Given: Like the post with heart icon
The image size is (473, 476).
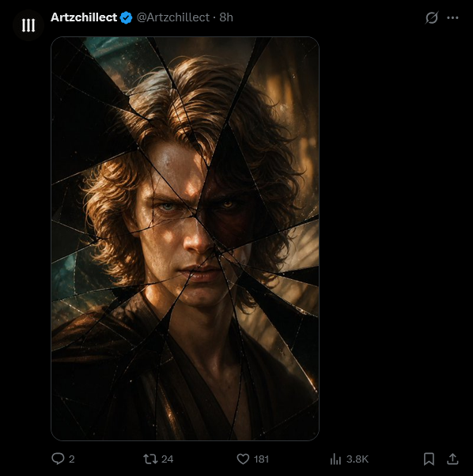Looking at the screenshot, I should click(x=243, y=459).
